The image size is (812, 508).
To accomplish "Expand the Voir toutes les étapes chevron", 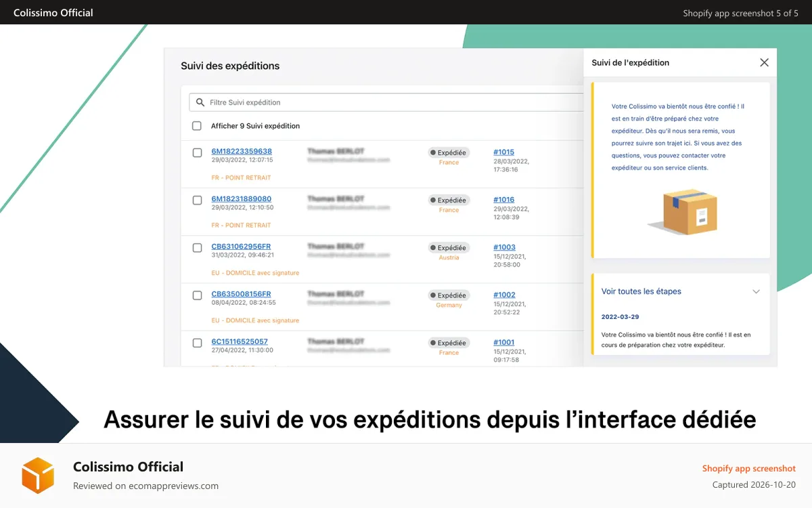I will (x=757, y=292).
